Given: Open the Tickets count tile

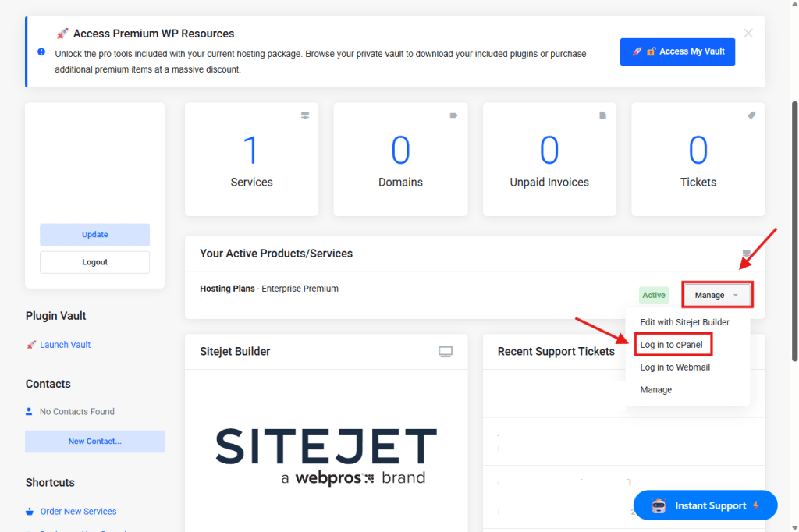Looking at the screenshot, I should [x=698, y=159].
